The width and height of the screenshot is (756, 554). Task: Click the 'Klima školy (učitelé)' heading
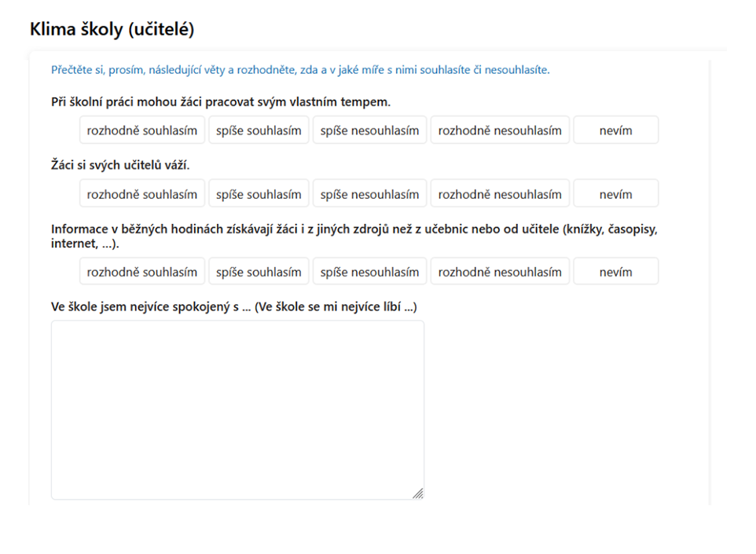[x=112, y=29]
